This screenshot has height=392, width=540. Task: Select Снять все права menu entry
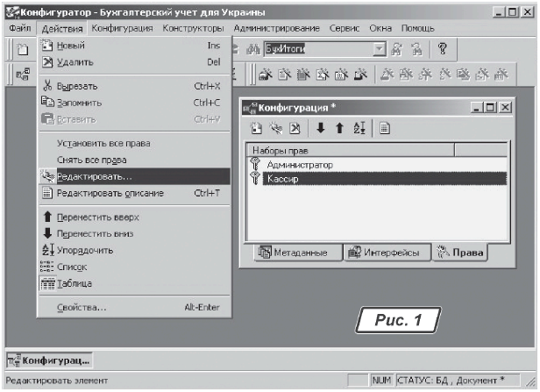(x=91, y=160)
